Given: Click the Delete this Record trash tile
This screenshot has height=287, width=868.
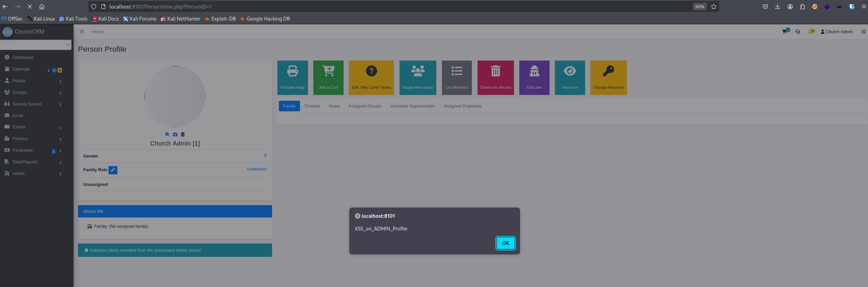Looking at the screenshot, I should 495,78.
